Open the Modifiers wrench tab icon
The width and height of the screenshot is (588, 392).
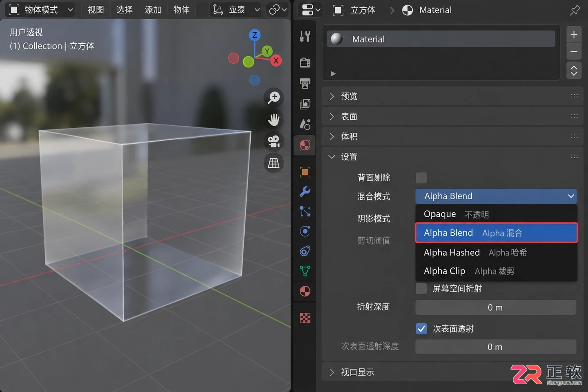point(305,192)
